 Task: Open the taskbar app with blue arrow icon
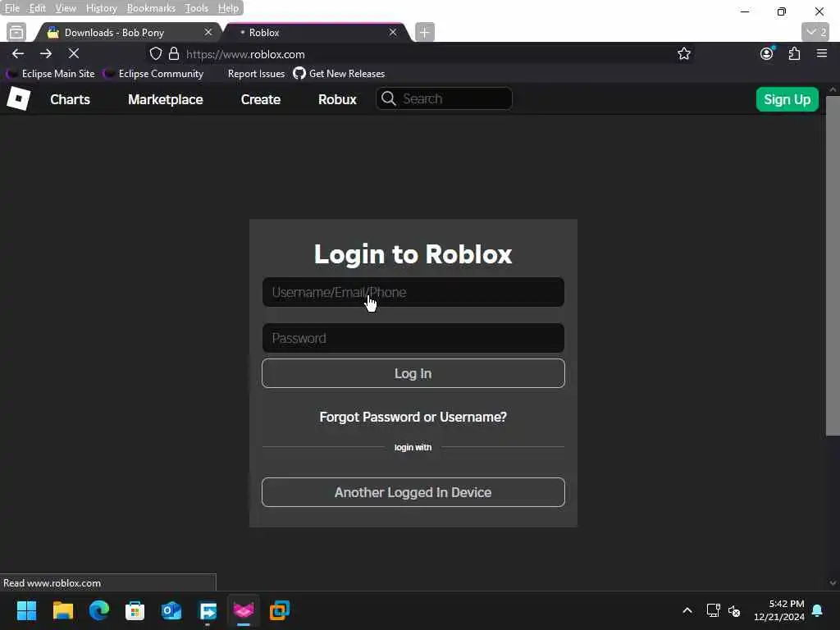coord(208,610)
